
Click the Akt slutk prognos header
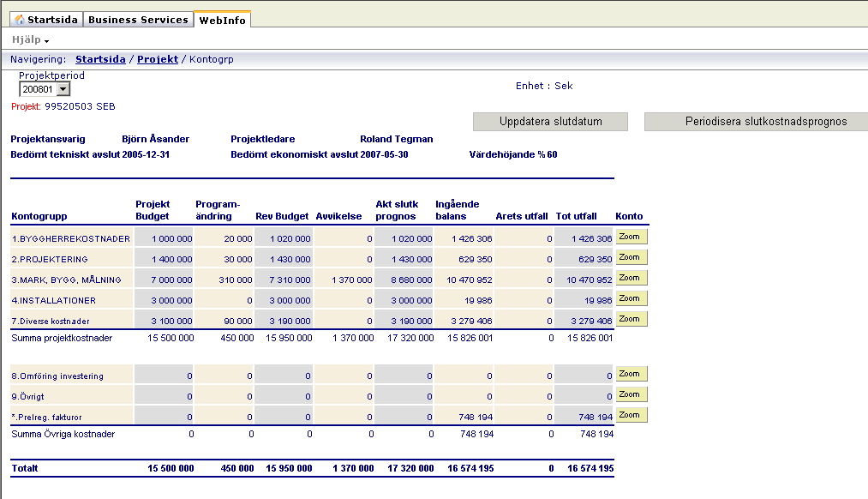tap(397, 210)
